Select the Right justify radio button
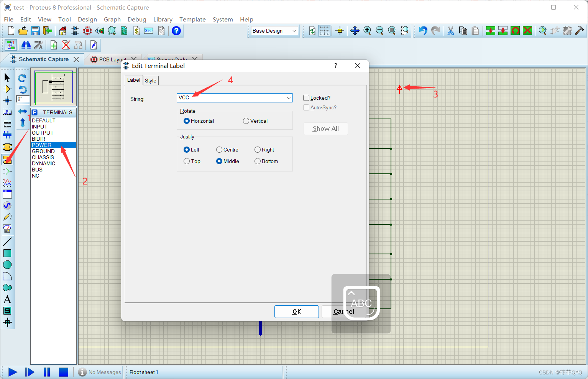This screenshot has width=588, height=379. [258, 150]
